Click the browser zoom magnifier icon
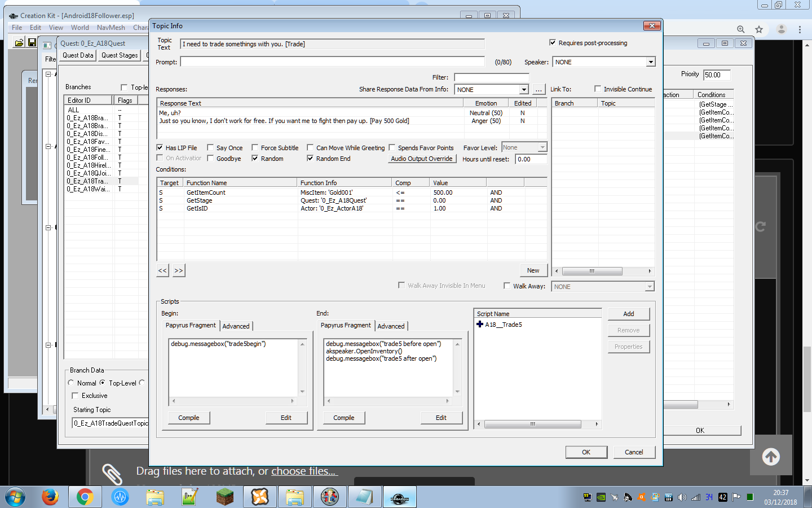This screenshot has height=508, width=812. click(x=740, y=29)
